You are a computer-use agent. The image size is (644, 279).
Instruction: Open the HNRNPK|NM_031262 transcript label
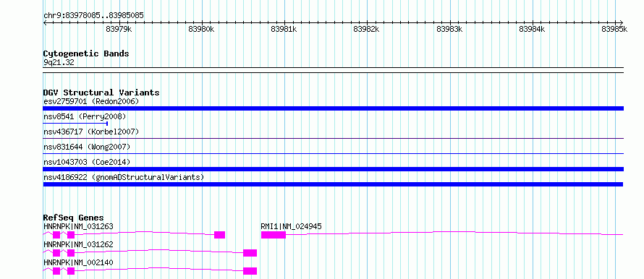click(78, 244)
